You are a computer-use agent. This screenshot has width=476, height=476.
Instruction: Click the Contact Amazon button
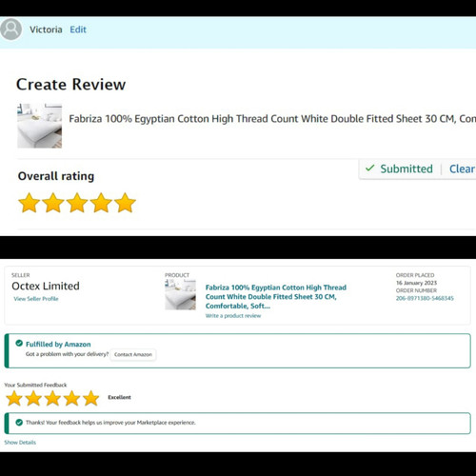click(x=133, y=354)
